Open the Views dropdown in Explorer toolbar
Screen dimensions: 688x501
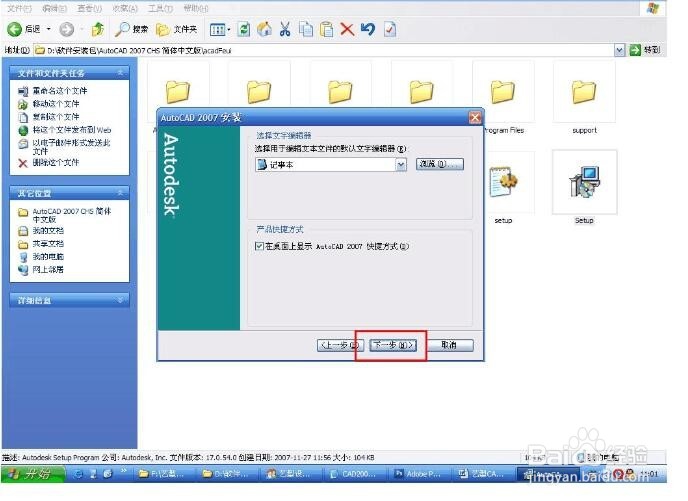[x=220, y=30]
